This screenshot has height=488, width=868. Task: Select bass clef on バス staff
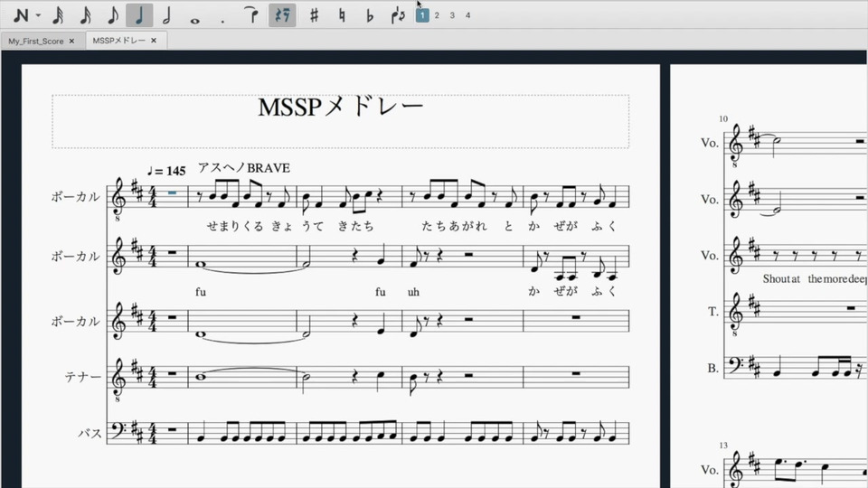118,428
